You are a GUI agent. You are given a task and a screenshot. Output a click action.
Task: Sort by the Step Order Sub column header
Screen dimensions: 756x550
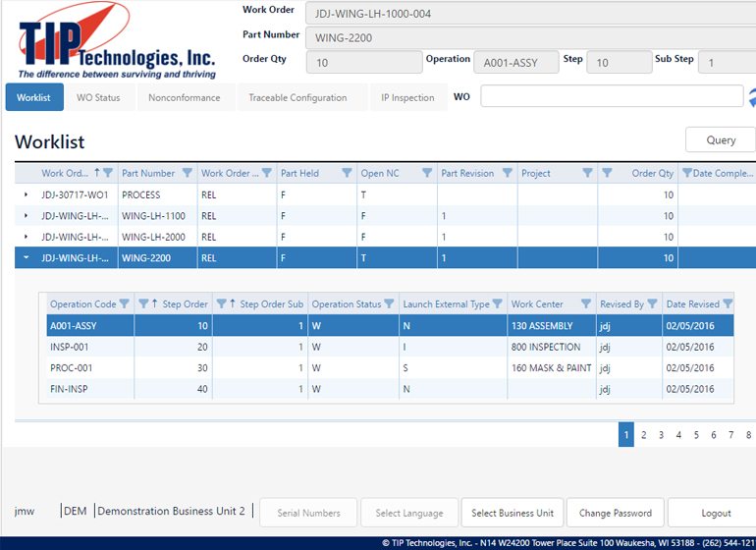click(x=271, y=303)
